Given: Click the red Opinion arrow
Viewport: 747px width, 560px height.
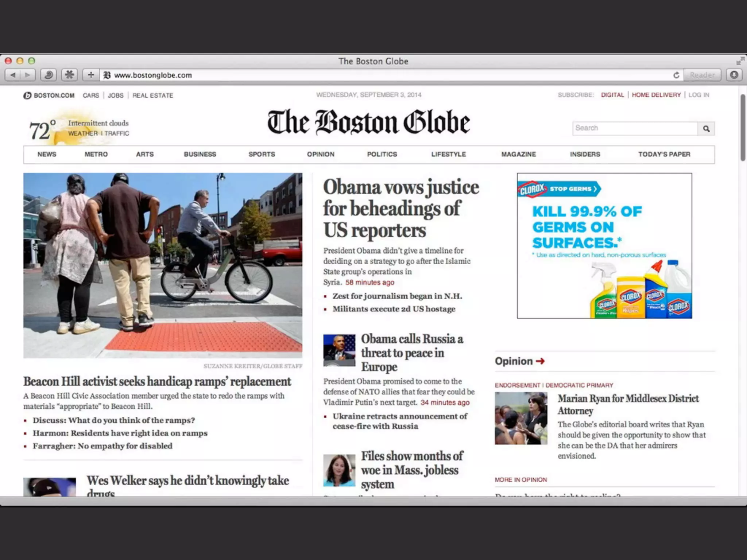Looking at the screenshot, I should (540, 361).
